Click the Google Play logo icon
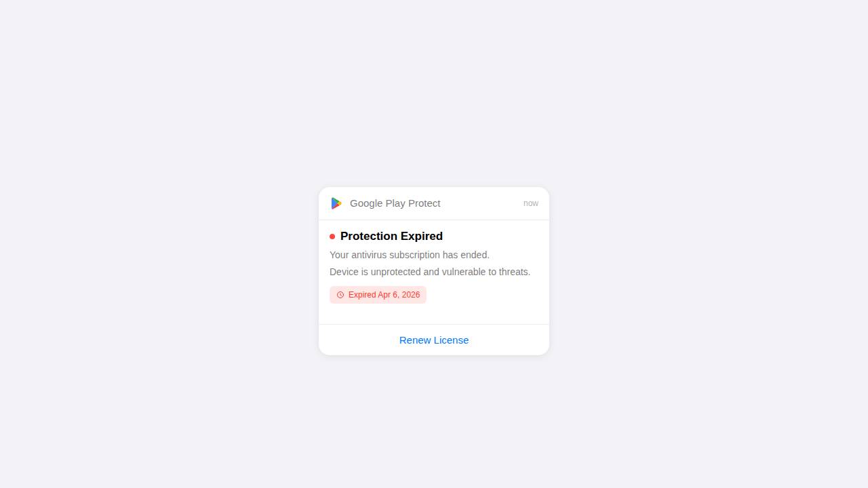The image size is (868, 488). [x=336, y=203]
